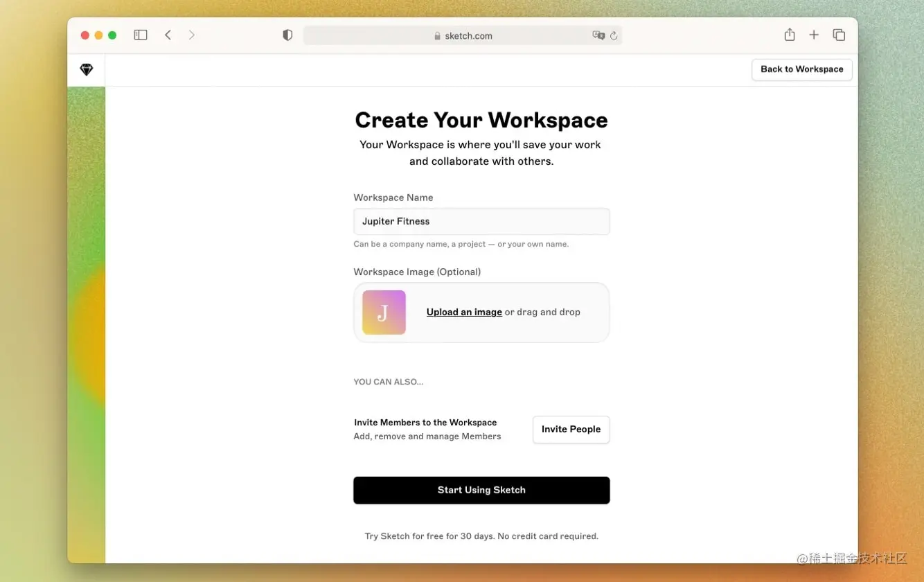This screenshot has width=924, height=582.
Task: Reload the page with refresh icon
Action: click(614, 35)
